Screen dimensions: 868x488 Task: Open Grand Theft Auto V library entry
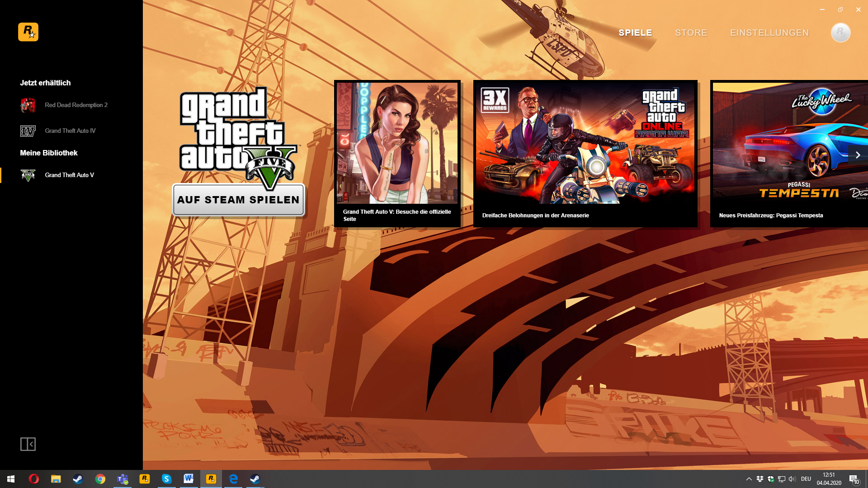[x=69, y=175]
